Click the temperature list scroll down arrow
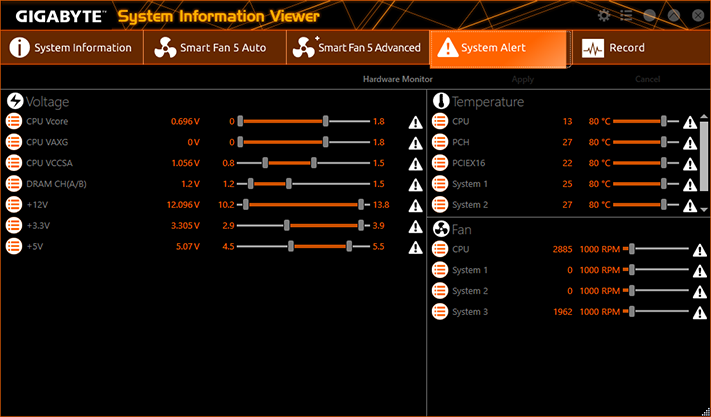711x417 pixels. [704, 210]
